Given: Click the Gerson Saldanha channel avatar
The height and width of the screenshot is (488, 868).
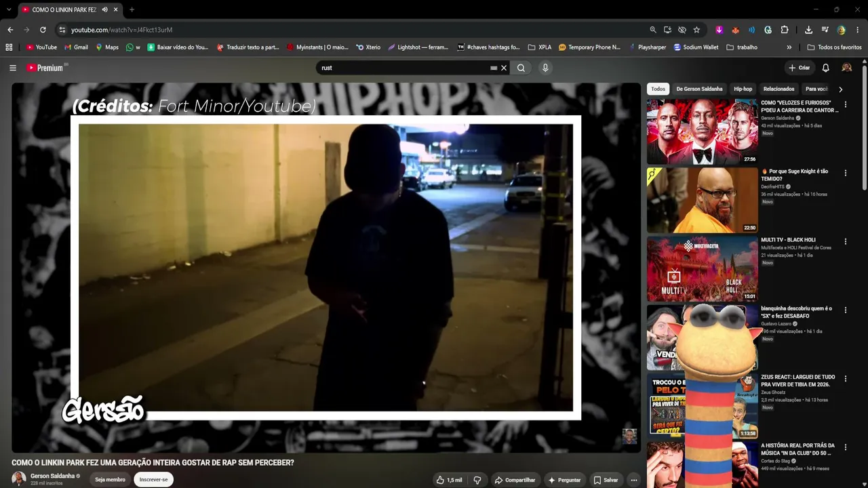Looking at the screenshot, I should (19, 479).
